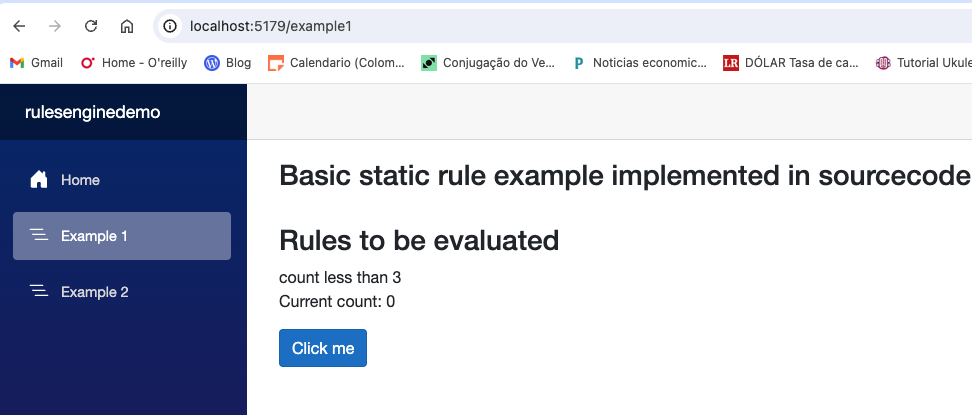Open the DÓLAR Tasa de cambio bookmark
Image resolution: width=972 pixels, height=415 pixels.
[790, 62]
